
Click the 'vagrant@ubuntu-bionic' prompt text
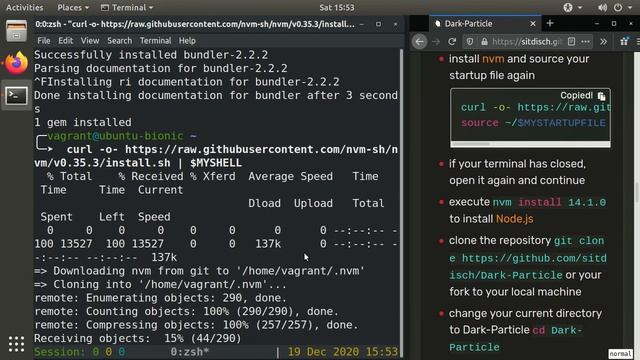115,136
